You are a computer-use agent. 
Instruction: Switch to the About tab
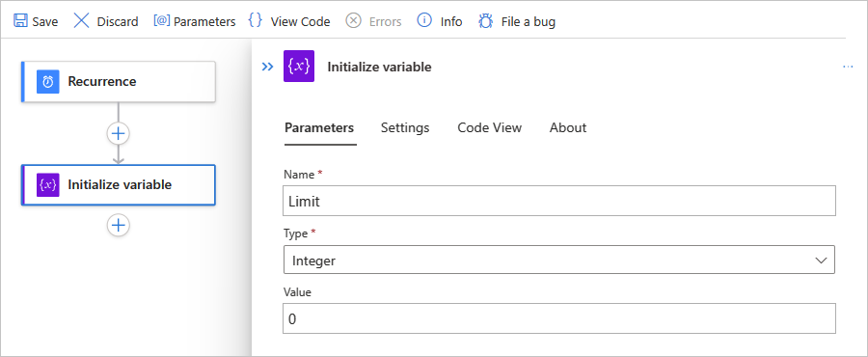click(568, 128)
